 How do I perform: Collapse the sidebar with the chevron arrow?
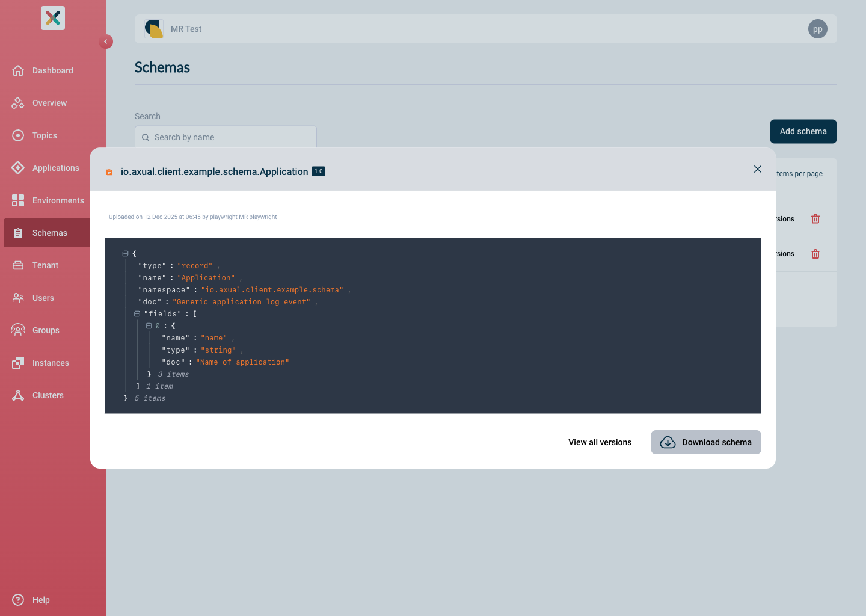[x=106, y=42]
